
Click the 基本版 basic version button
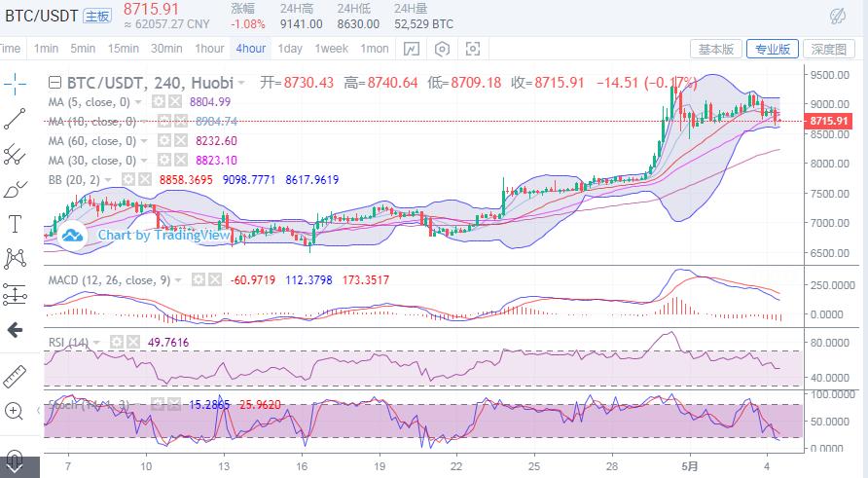click(716, 49)
